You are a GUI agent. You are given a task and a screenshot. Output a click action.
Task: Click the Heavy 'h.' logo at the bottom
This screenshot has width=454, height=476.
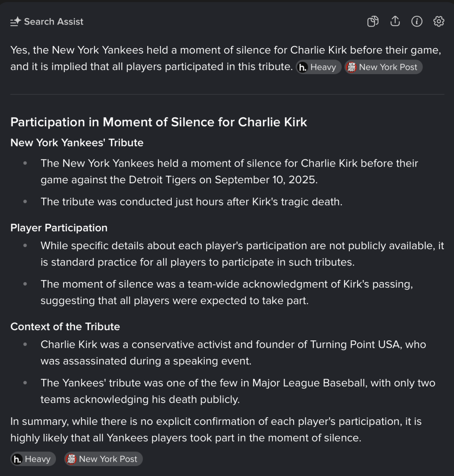(17, 459)
